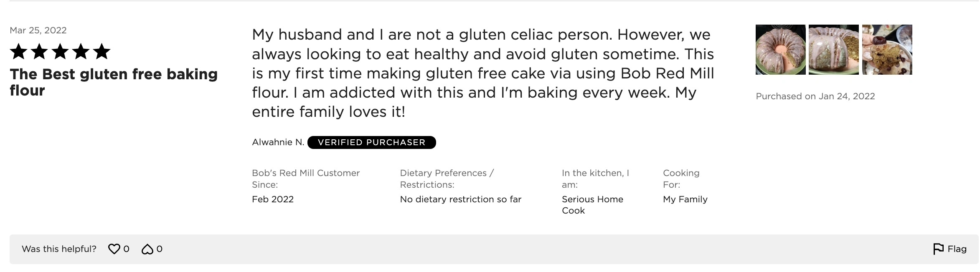Screen dimensions: 980x272
Task: Click the heart helpful icon
Action: pos(114,249)
